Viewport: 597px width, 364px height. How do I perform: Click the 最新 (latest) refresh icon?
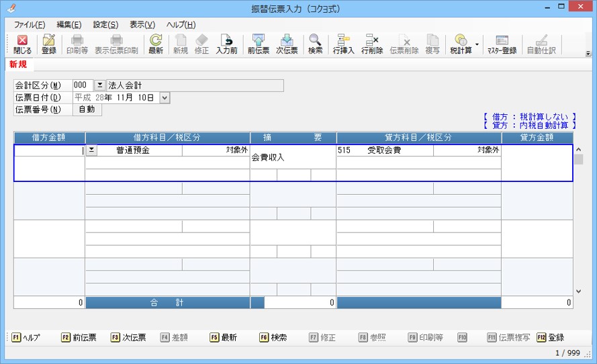pyautogui.click(x=156, y=44)
